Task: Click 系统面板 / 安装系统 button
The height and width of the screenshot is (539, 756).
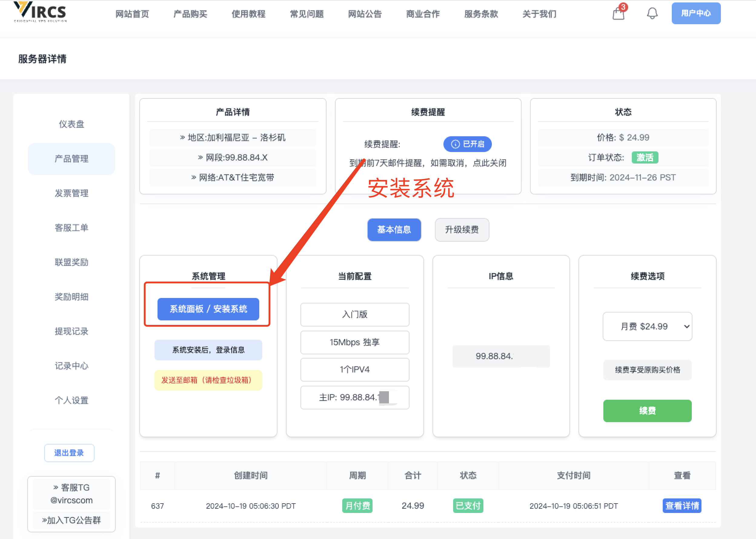Action: pos(208,309)
